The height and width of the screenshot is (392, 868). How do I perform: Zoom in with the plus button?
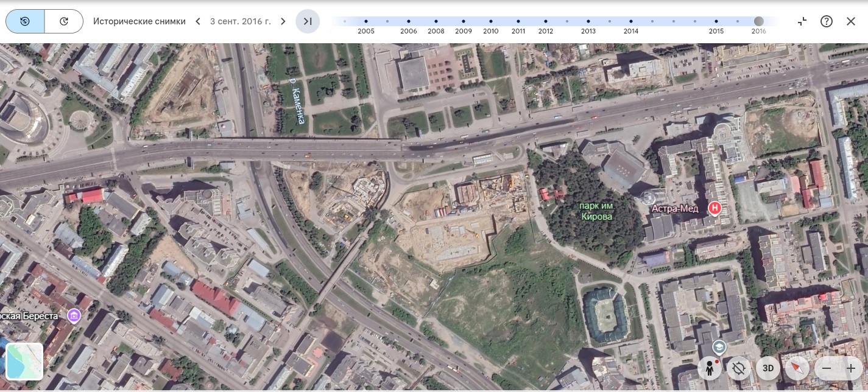tap(851, 368)
